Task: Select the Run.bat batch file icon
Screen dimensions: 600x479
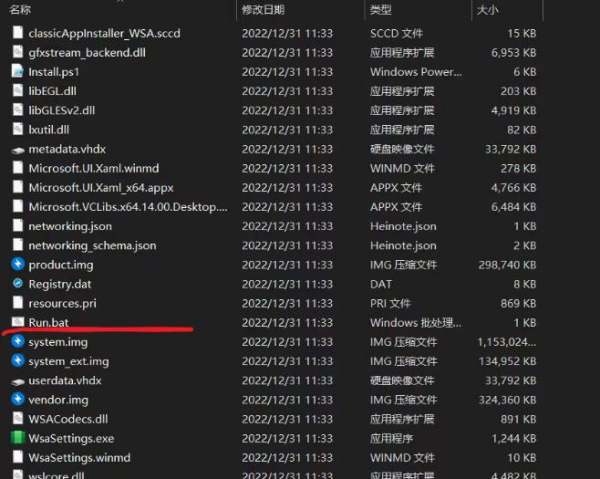Action: [x=18, y=321]
